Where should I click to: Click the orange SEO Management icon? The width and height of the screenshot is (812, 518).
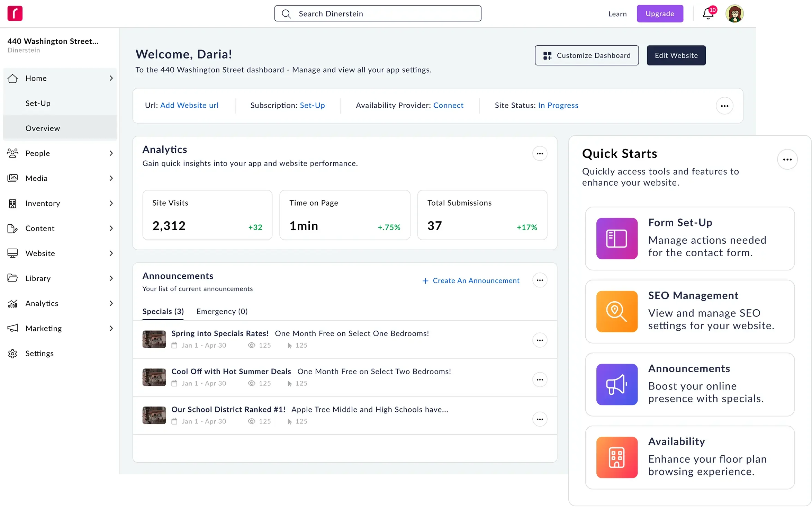click(617, 312)
